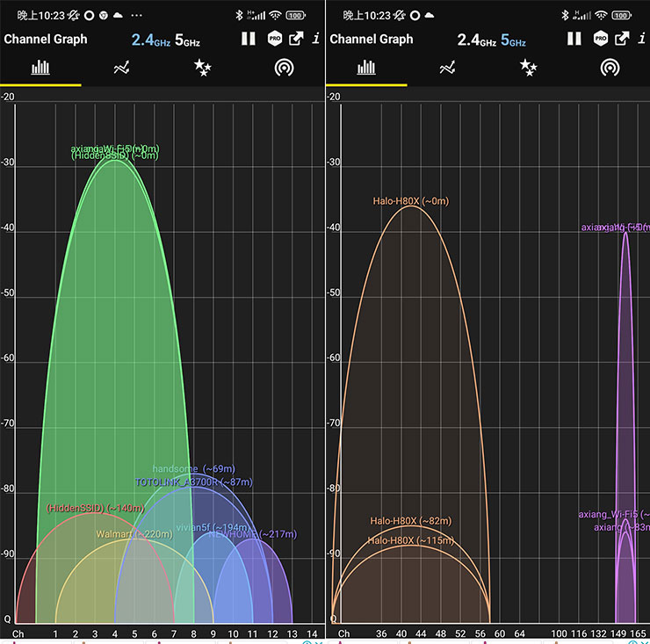650x644 pixels.
Task: Open the signal meter tab in the 5GHz view
Action: (609, 68)
